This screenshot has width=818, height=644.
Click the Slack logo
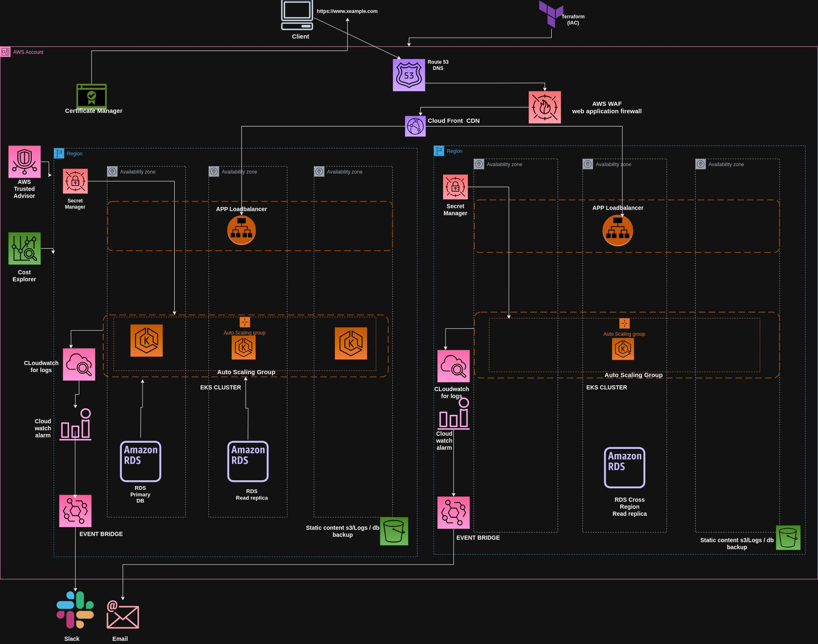(x=75, y=610)
